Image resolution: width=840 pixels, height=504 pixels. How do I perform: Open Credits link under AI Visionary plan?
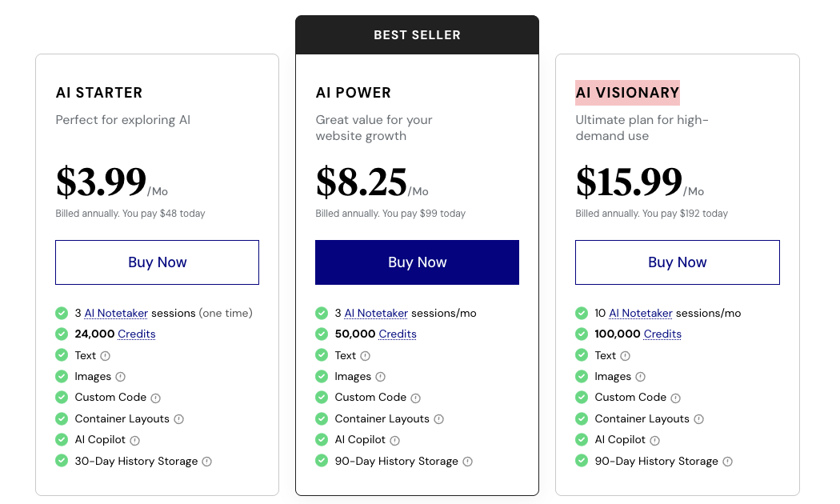click(x=662, y=334)
